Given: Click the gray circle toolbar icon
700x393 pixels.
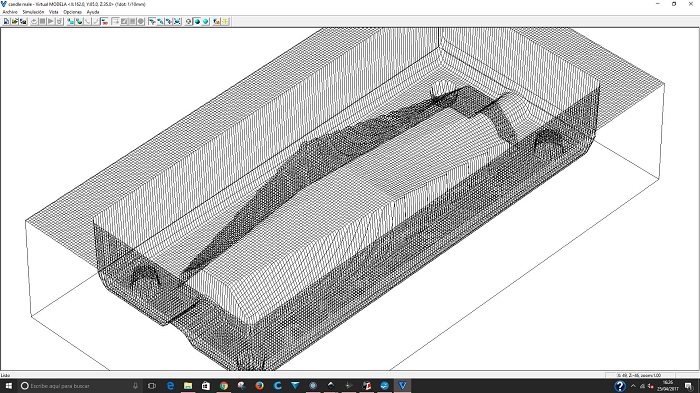Looking at the screenshot, I should click(x=141, y=21).
